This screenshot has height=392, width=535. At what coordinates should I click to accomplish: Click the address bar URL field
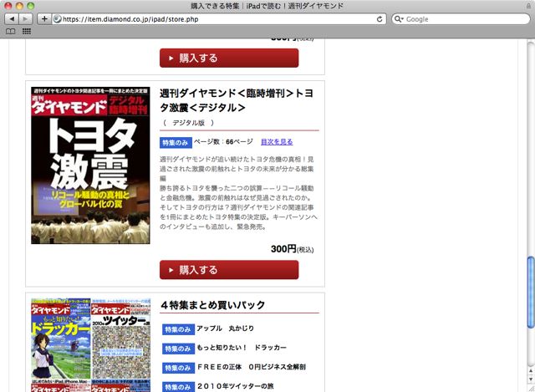click(x=219, y=19)
